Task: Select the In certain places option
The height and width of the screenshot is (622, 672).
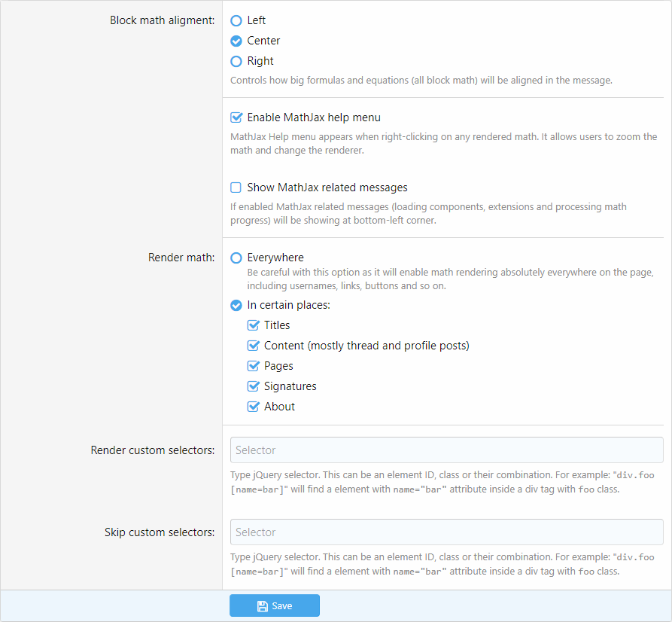Action: click(x=236, y=306)
